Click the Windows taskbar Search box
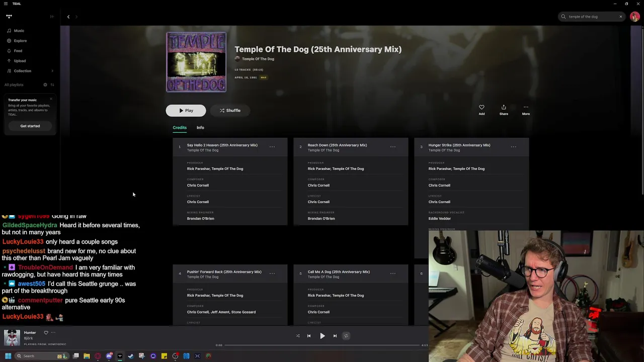The height and width of the screenshot is (362, 644). point(41,356)
